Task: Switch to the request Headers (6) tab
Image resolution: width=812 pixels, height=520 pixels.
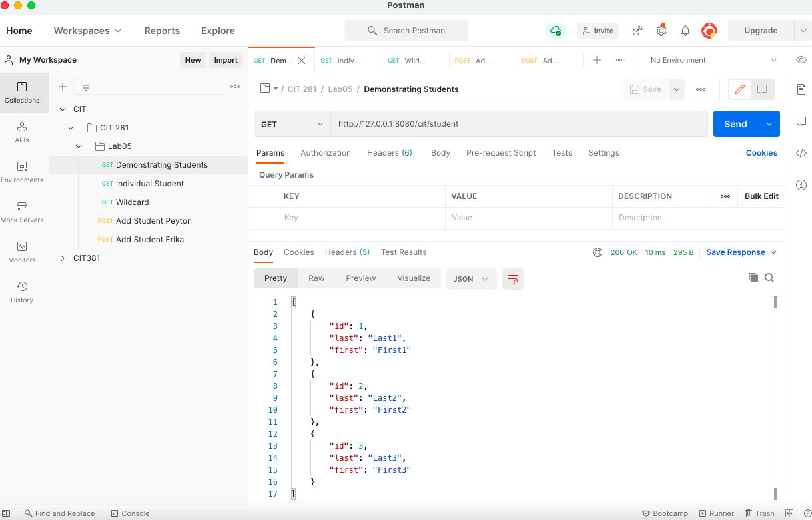Action: 390,153
